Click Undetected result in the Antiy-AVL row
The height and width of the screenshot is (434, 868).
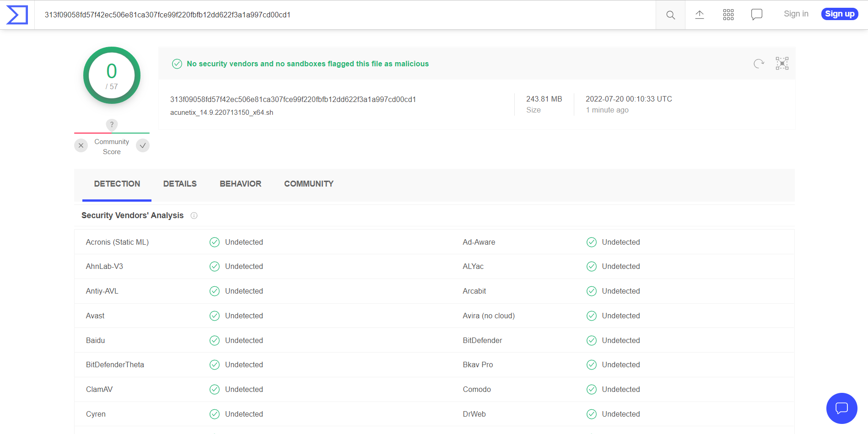click(x=244, y=291)
